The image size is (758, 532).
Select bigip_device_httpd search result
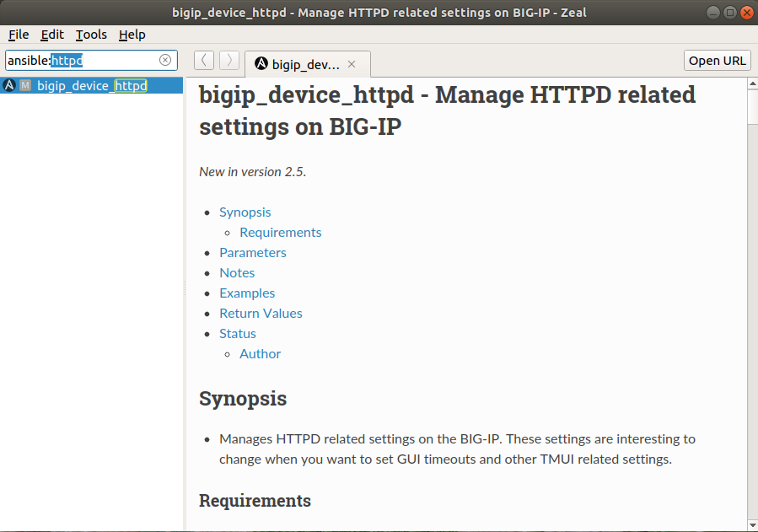point(91,85)
